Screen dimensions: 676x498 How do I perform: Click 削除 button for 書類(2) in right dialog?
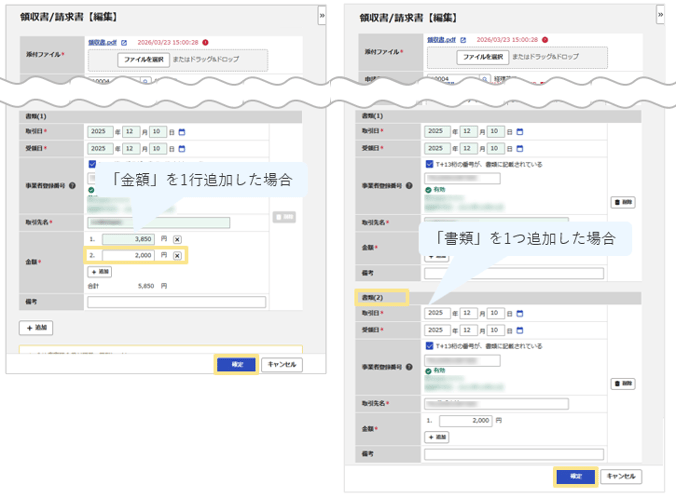click(623, 383)
